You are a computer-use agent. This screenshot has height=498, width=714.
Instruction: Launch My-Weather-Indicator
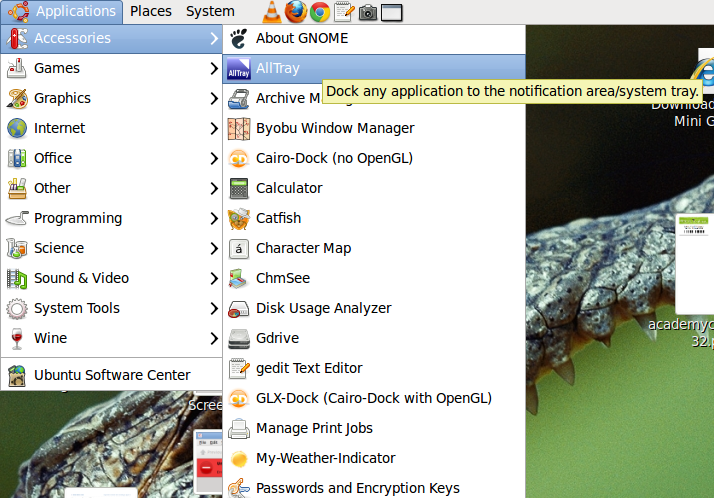374,459
